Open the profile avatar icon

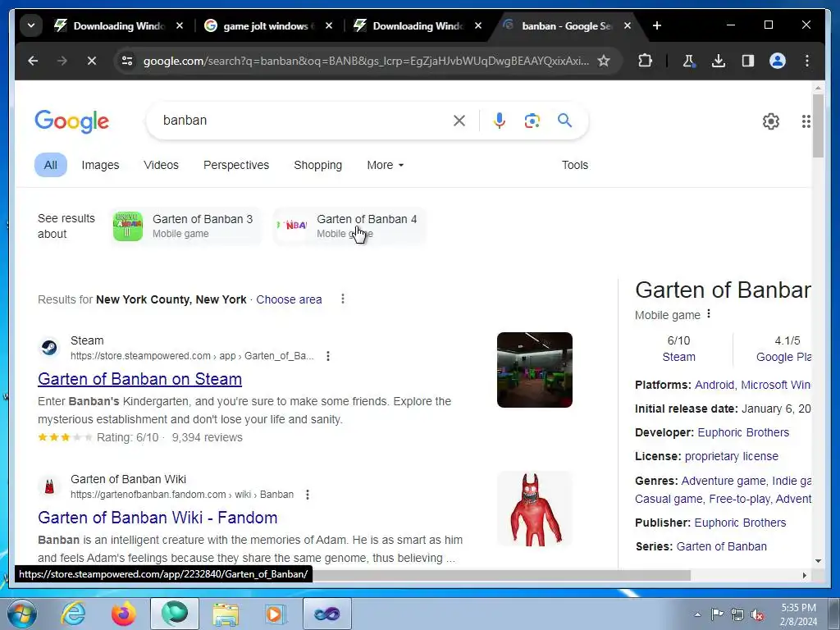[x=778, y=61]
